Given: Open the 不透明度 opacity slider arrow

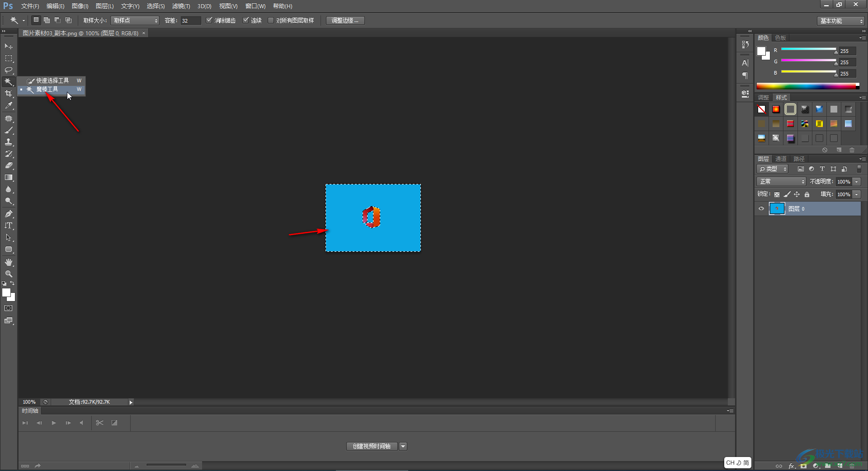Looking at the screenshot, I should (x=857, y=182).
